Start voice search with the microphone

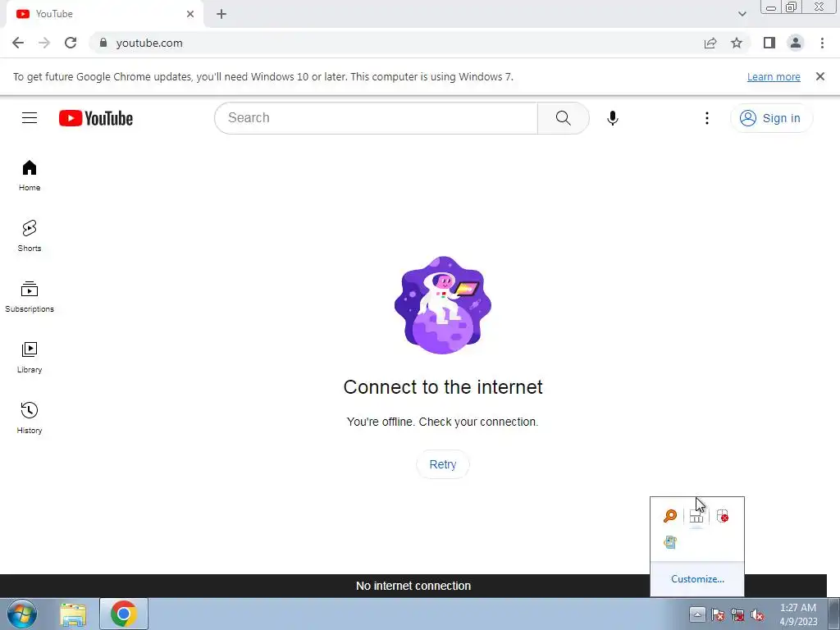click(x=612, y=118)
